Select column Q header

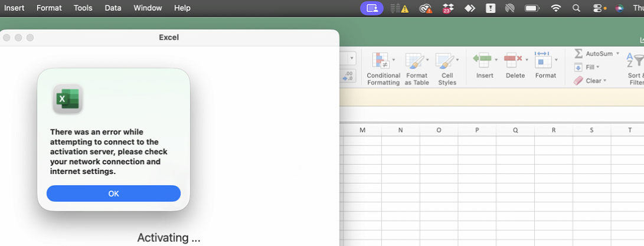515,130
